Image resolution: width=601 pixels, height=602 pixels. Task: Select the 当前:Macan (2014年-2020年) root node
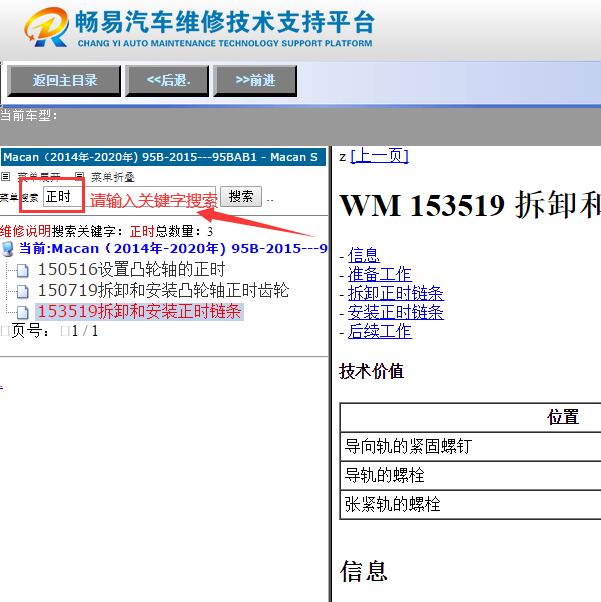click(x=173, y=248)
